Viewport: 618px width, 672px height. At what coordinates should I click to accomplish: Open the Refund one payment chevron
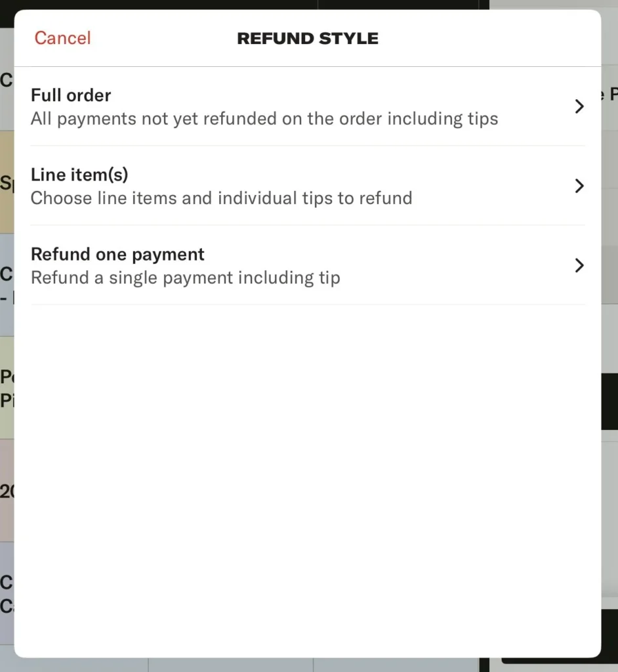(x=579, y=265)
